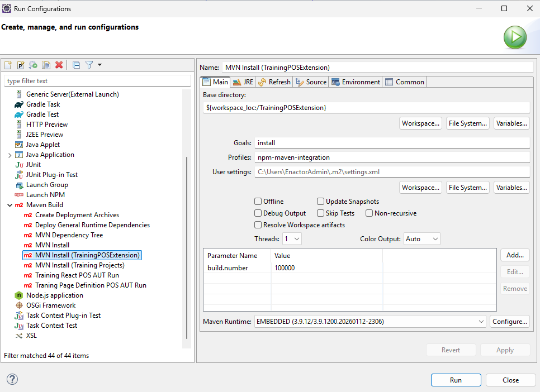Open the help question mark icon
Image resolution: width=540 pixels, height=392 pixels.
click(x=12, y=379)
